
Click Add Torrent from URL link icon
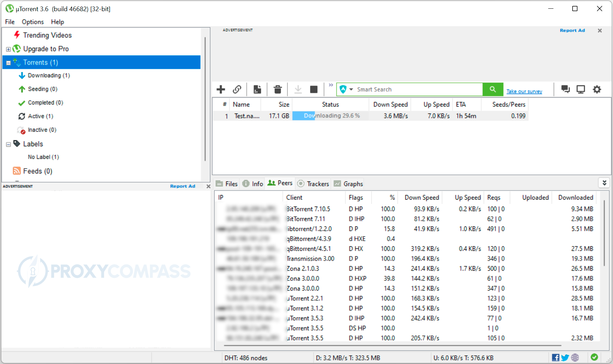point(237,90)
